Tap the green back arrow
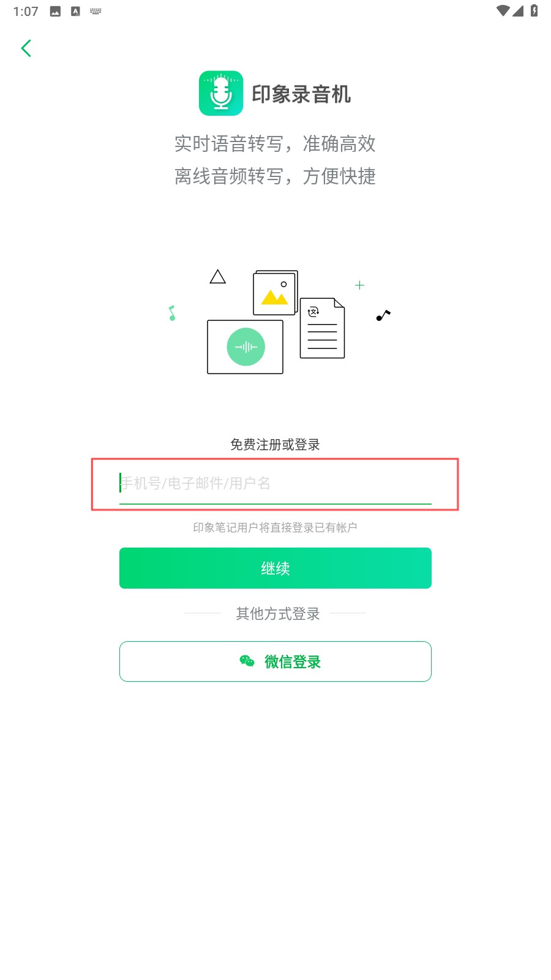Image resolution: width=551 pixels, height=980 pixels. [x=26, y=48]
